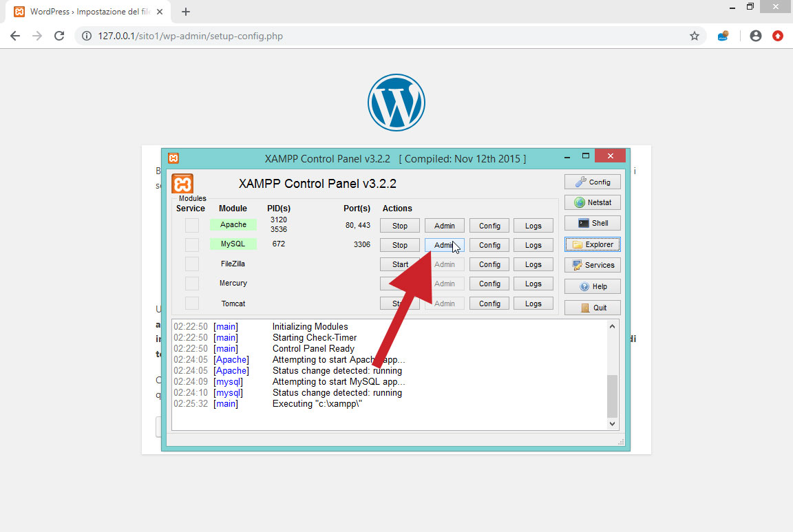
Task: Click the log scrollbar thumb
Action: pos(612,396)
